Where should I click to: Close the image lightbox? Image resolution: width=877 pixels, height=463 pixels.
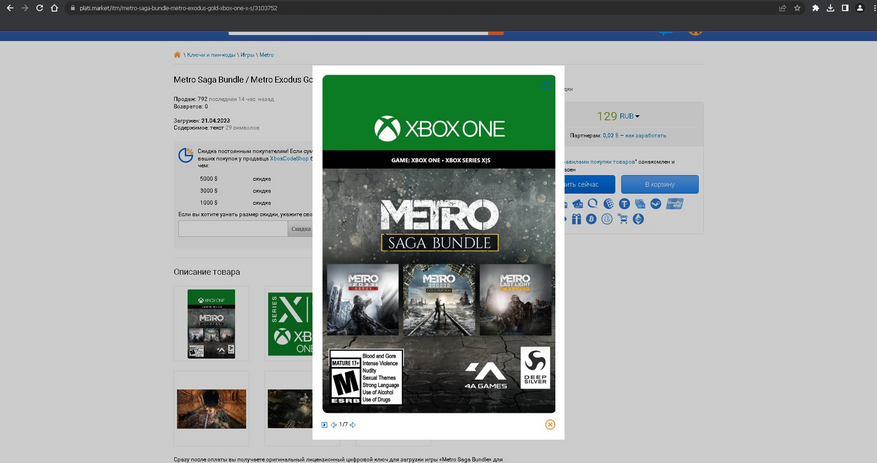point(550,424)
